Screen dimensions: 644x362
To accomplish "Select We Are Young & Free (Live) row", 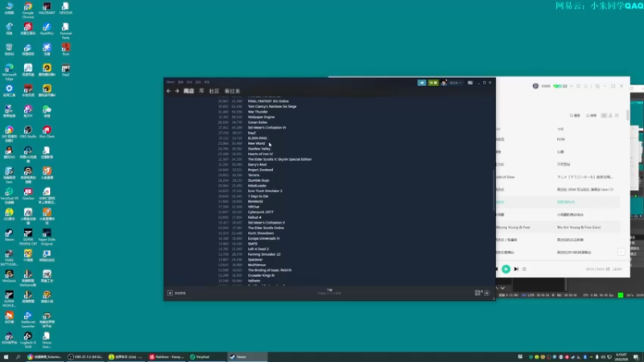I will (x=558, y=227).
